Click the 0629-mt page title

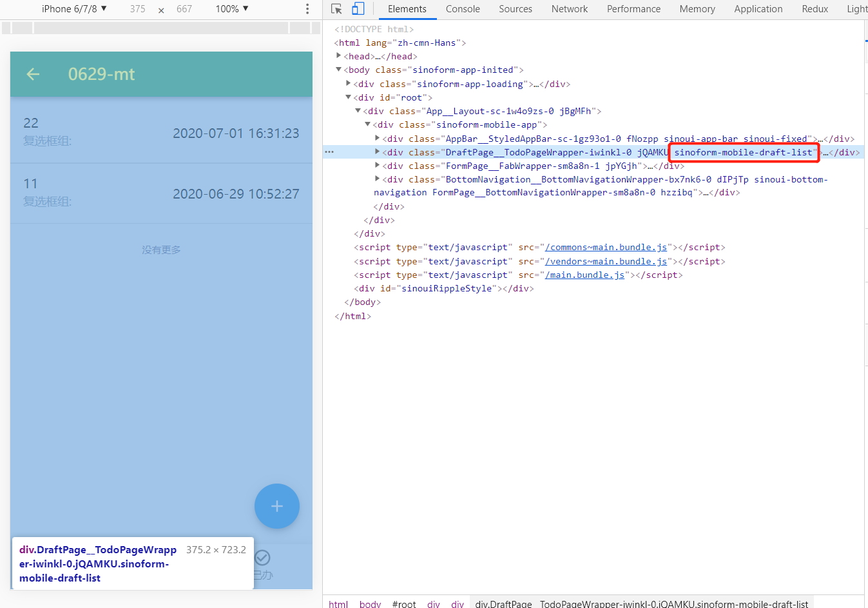(102, 74)
